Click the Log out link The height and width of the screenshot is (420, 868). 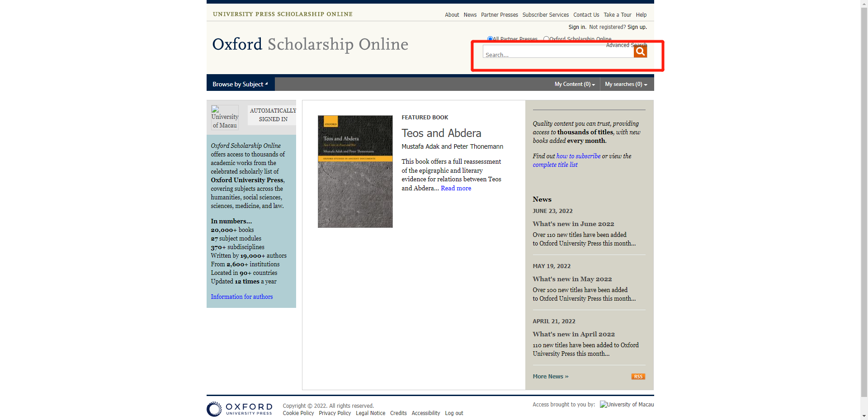pyautogui.click(x=454, y=413)
